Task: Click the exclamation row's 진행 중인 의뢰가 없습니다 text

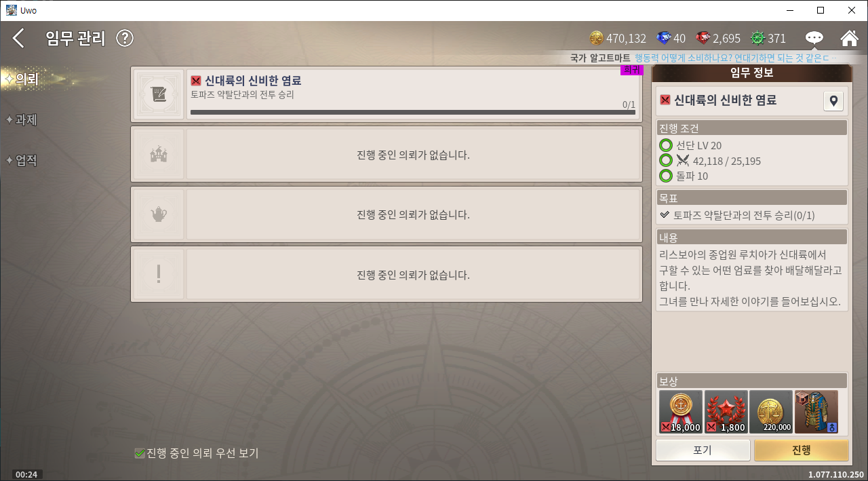Action: click(x=413, y=275)
